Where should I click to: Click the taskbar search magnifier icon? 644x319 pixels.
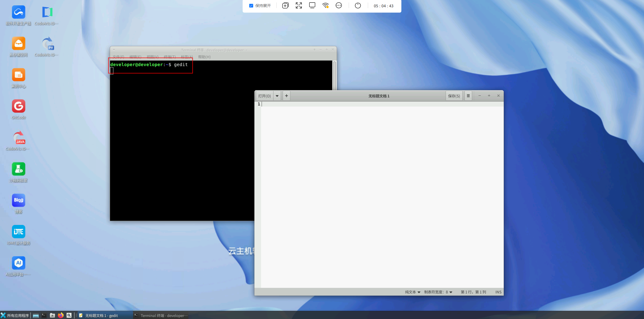69,315
